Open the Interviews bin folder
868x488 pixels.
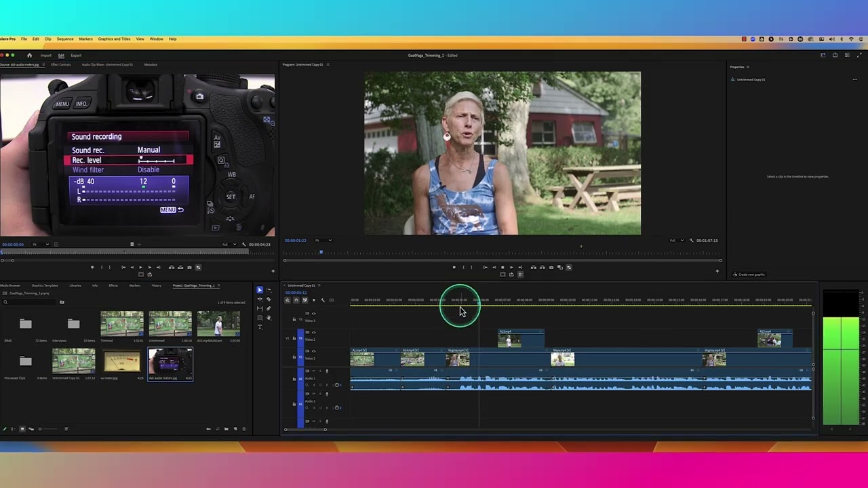73,324
